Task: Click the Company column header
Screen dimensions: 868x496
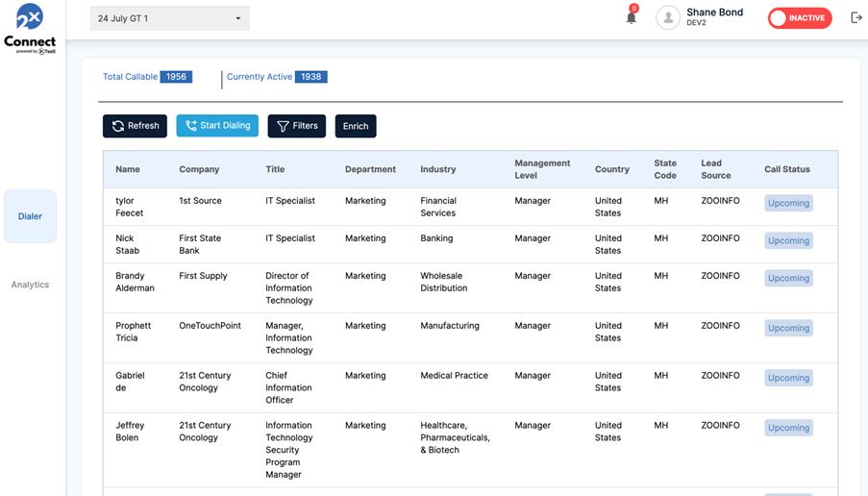Action: click(199, 169)
